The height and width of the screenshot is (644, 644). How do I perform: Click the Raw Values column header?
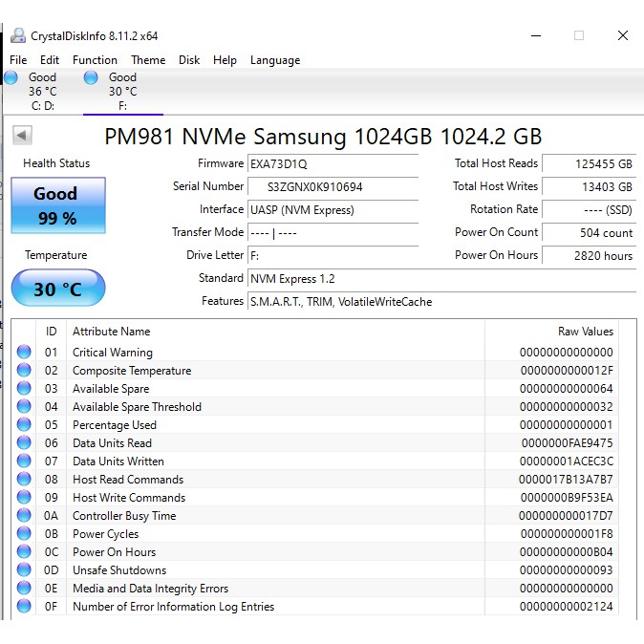click(551, 331)
